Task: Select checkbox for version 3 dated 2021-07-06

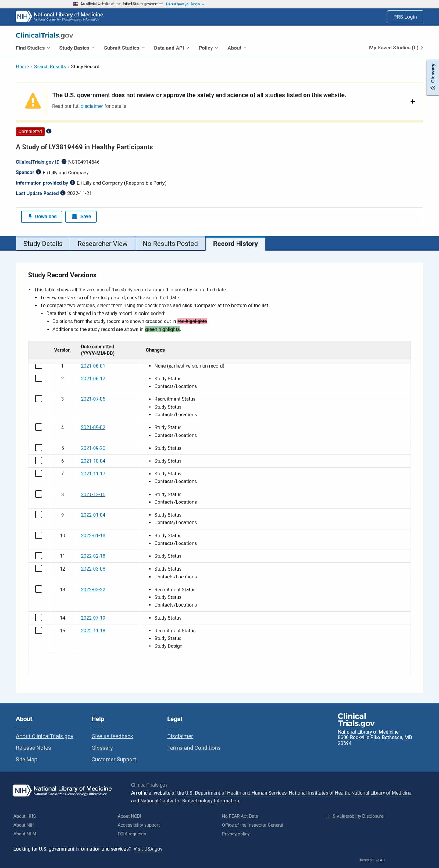Action: click(39, 399)
